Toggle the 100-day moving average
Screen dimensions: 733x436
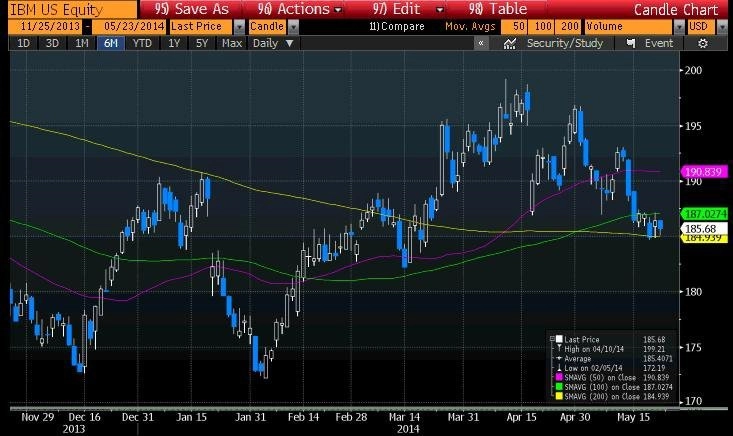click(x=541, y=27)
